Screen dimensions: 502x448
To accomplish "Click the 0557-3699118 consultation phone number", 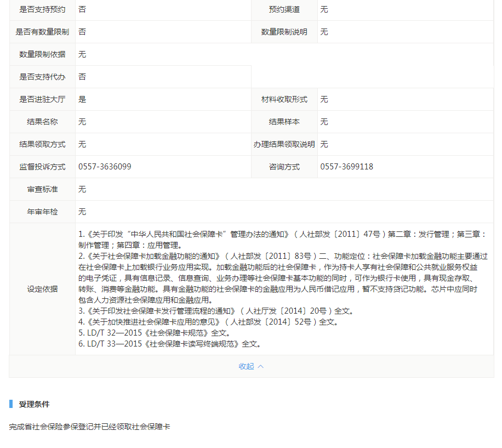I will [x=347, y=167].
